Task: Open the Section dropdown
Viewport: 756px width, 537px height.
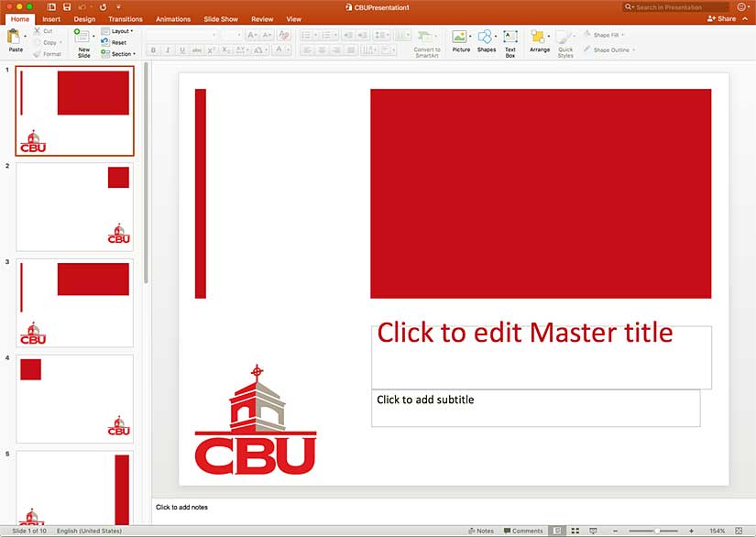Action: coord(118,54)
